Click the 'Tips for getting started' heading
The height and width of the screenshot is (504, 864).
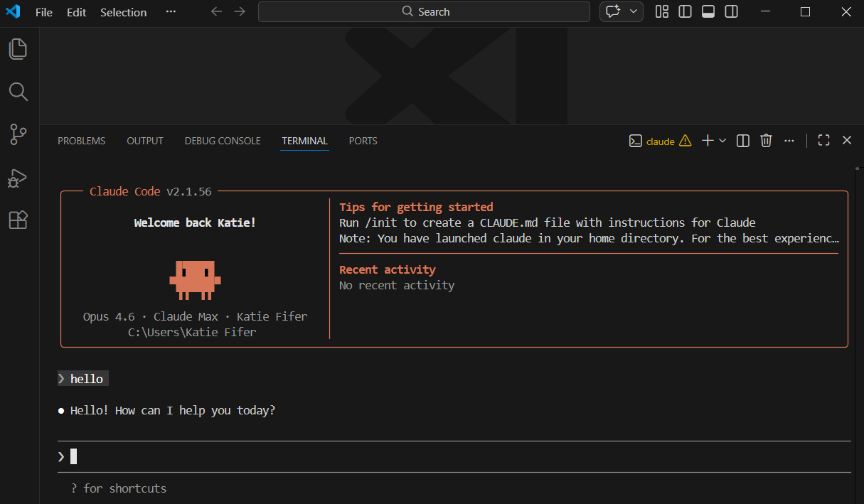point(416,207)
